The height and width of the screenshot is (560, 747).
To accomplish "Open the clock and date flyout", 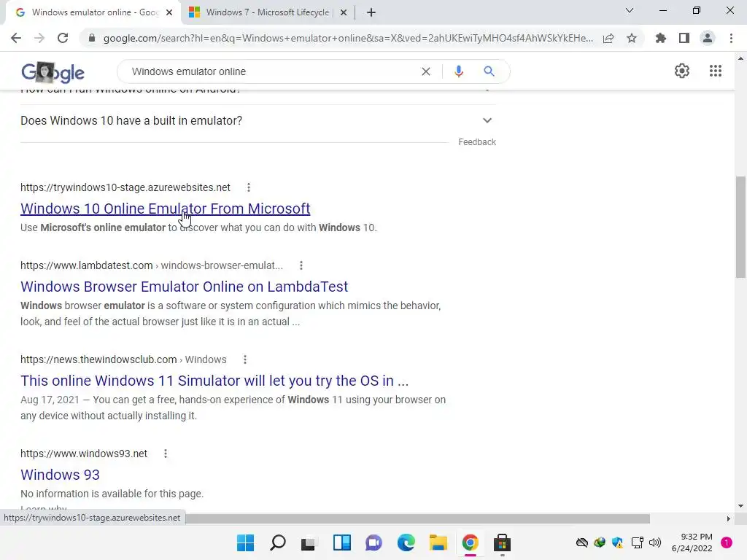I will (692, 542).
